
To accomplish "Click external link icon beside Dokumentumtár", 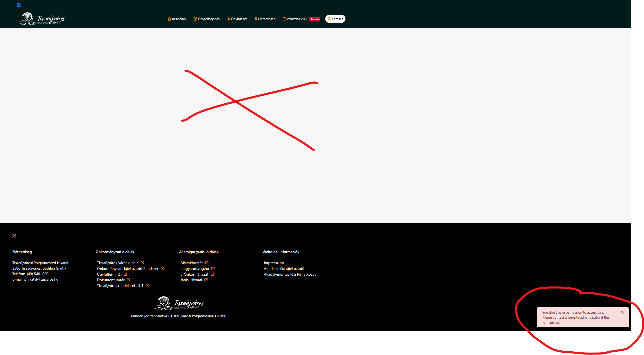I will (129, 280).
